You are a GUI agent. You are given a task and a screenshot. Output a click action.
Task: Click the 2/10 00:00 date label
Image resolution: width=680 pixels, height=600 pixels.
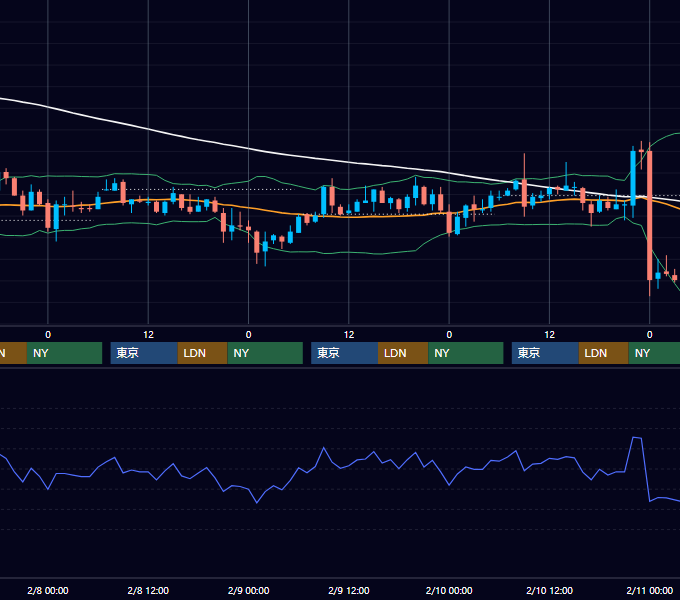click(449, 590)
